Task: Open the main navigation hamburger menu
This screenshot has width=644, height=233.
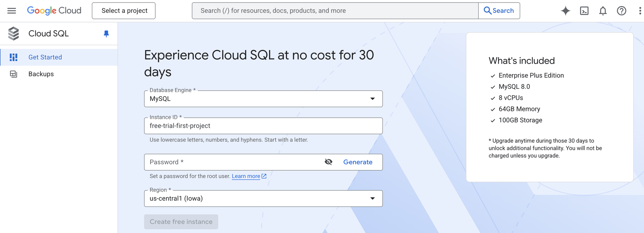Action: coord(11,11)
